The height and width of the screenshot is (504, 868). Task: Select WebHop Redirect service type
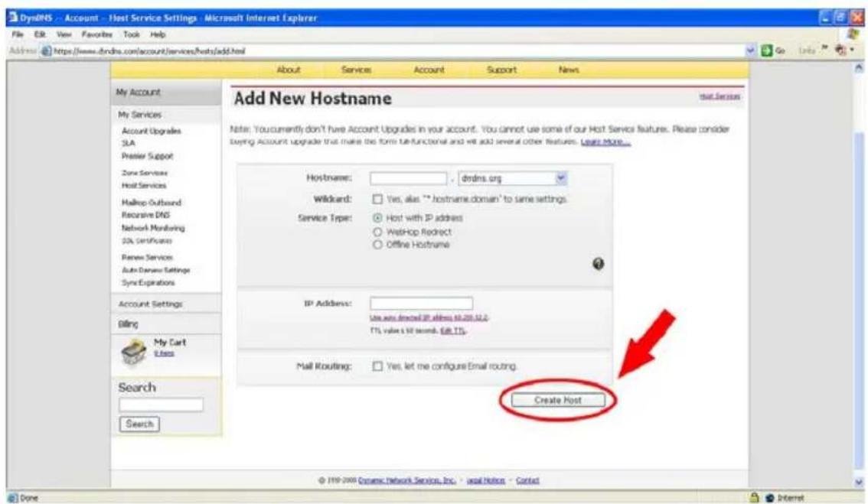pos(377,232)
